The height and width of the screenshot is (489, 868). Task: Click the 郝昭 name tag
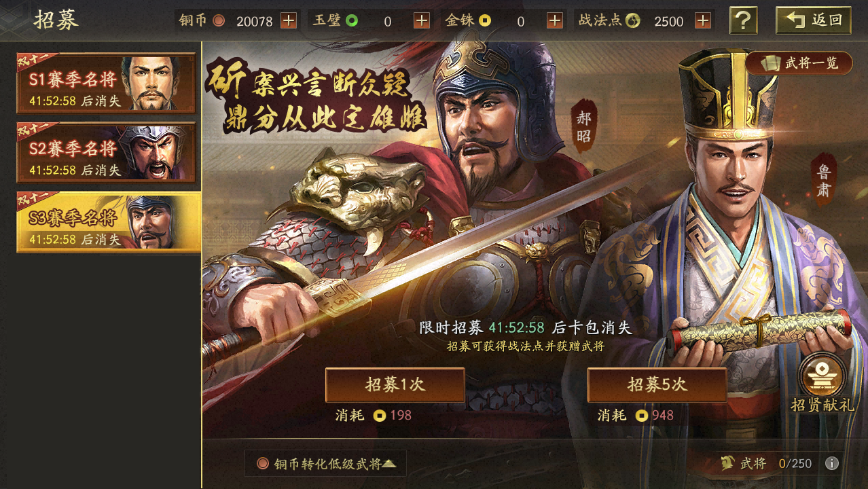(584, 128)
